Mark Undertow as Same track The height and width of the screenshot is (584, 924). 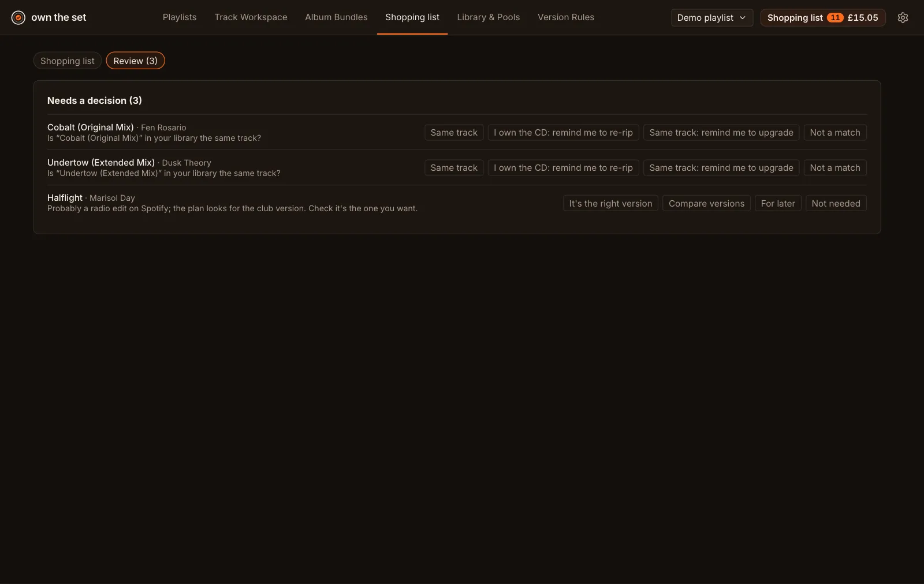454,168
